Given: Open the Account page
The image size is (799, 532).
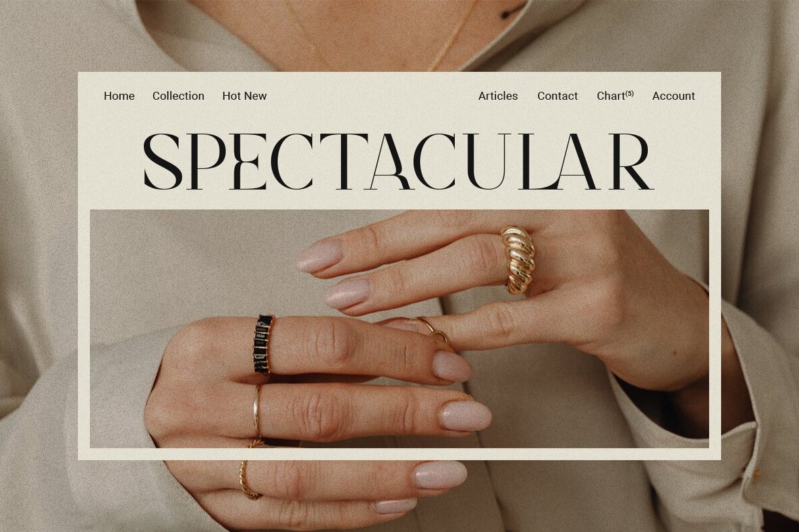Looking at the screenshot, I should click(x=673, y=96).
